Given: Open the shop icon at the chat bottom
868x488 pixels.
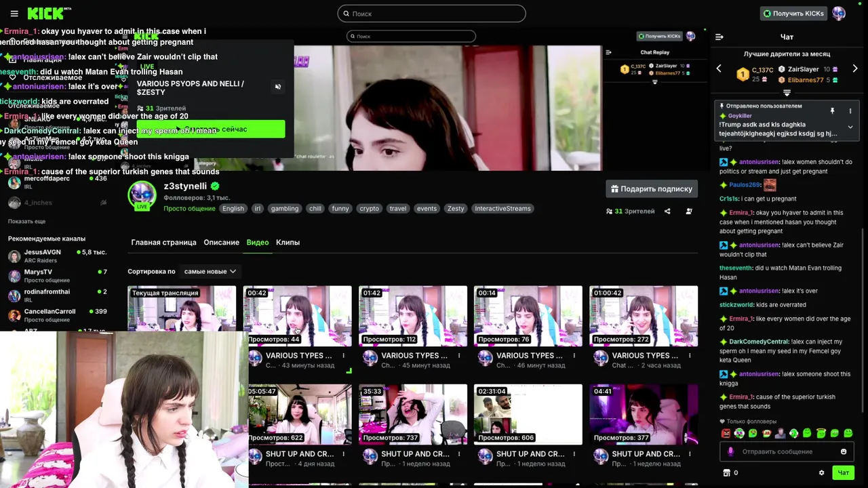Looking at the screenshot, I should (726, 472).
